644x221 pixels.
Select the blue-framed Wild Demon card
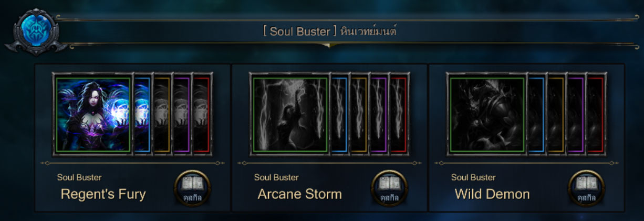point(536,115)
